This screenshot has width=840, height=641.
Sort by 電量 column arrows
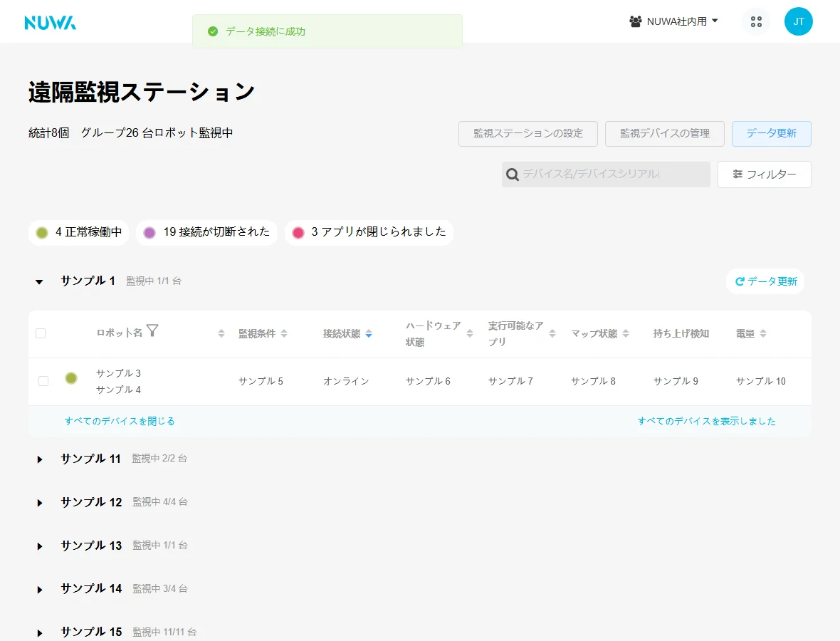763,333
